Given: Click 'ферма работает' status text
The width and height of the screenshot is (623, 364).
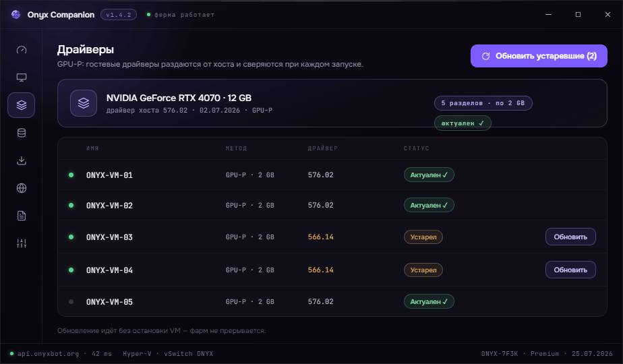Looking at the screenshot, I should click(184, 15).
